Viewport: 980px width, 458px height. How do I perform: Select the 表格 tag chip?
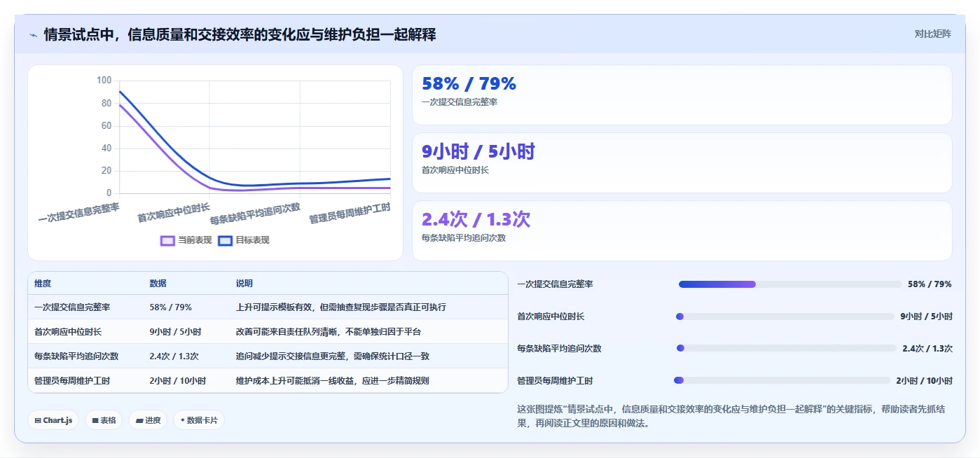[103, 420]
